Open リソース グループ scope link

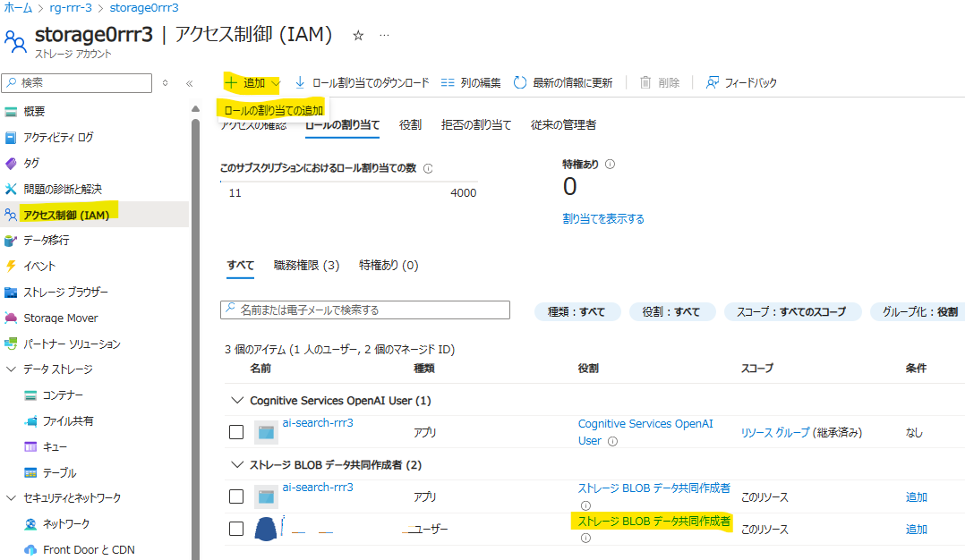(x=775, y=433)
